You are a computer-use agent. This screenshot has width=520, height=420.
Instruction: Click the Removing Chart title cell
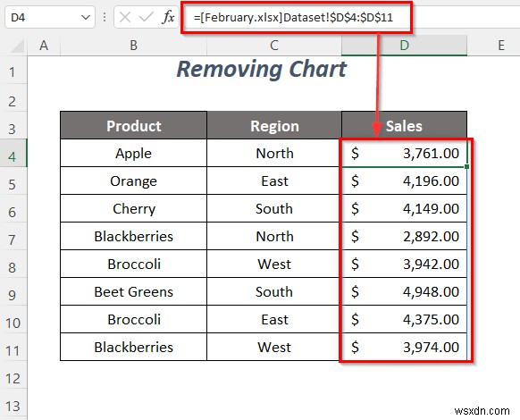point(262,70)
